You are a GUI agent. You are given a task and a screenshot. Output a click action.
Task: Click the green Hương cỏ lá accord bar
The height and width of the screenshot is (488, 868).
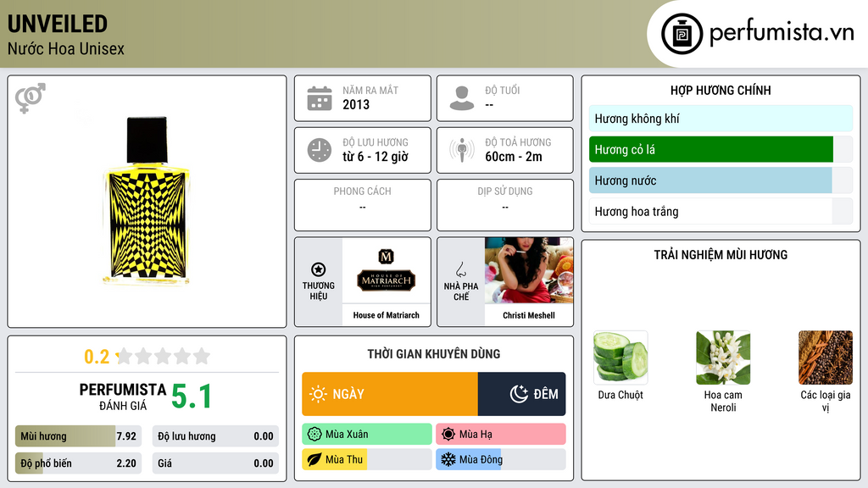pos(721,149)
